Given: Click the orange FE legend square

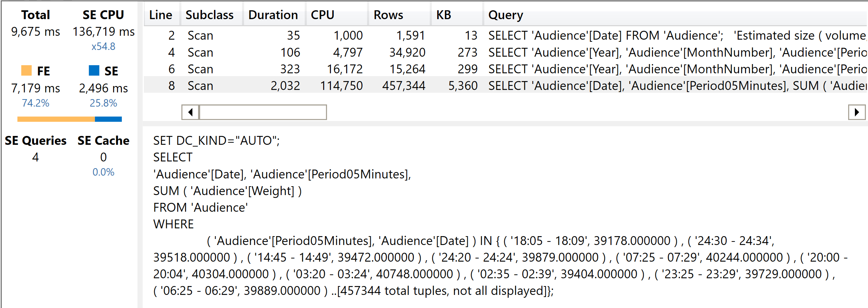Looking at the screenshot, I should pyautogui.click(x=27, y=70).
